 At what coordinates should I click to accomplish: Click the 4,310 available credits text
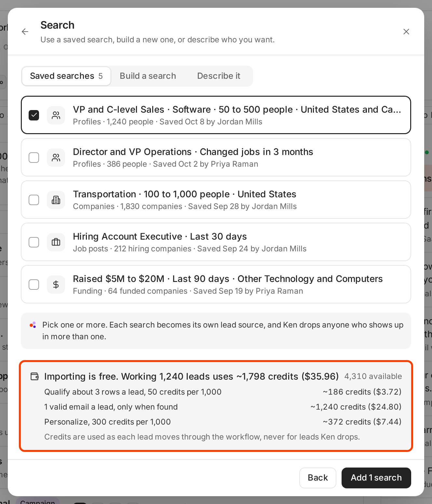click(373, 376)
